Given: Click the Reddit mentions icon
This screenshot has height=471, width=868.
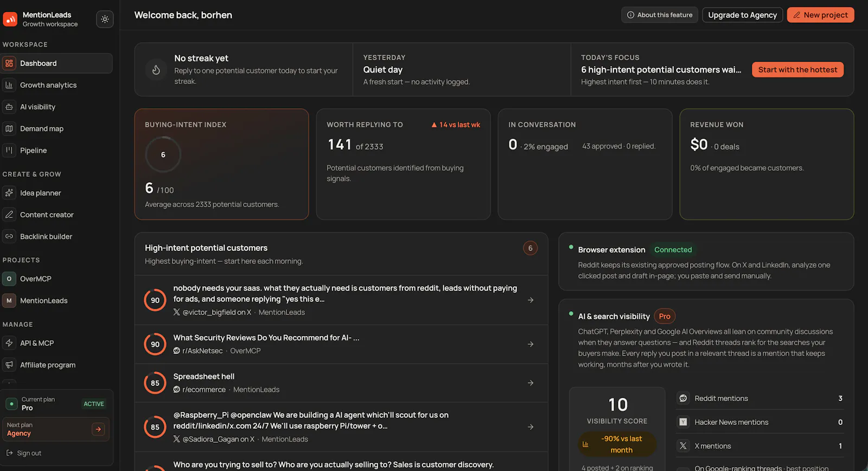Looking at the screenshot, I should (x=684, y=398).
